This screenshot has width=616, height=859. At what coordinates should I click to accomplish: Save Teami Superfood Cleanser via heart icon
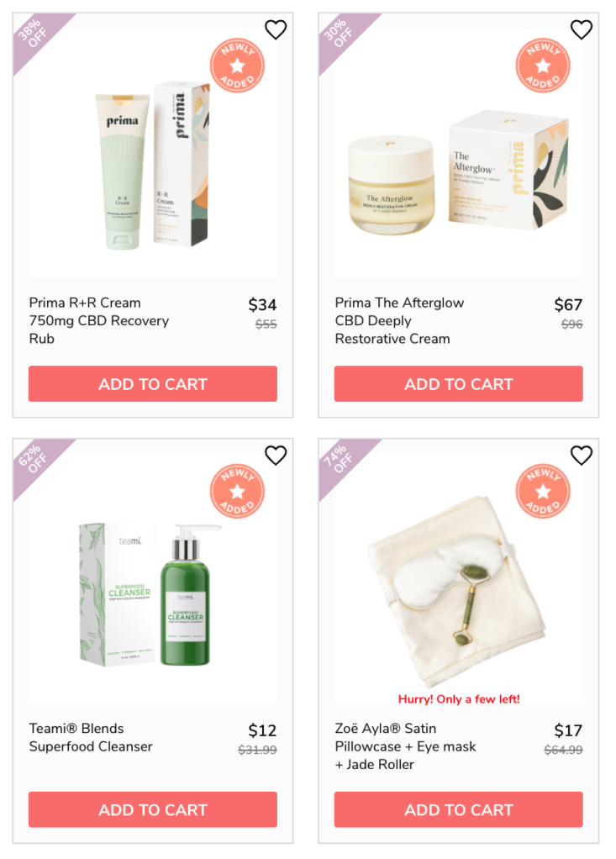click(276, 456)
